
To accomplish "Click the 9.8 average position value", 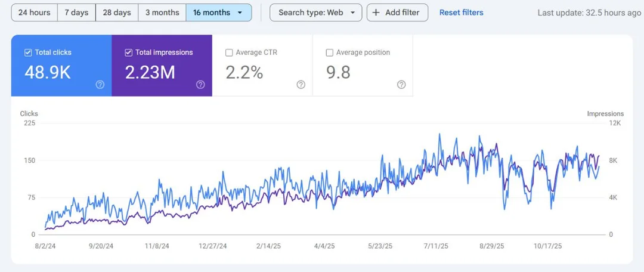I will [338, 73].
